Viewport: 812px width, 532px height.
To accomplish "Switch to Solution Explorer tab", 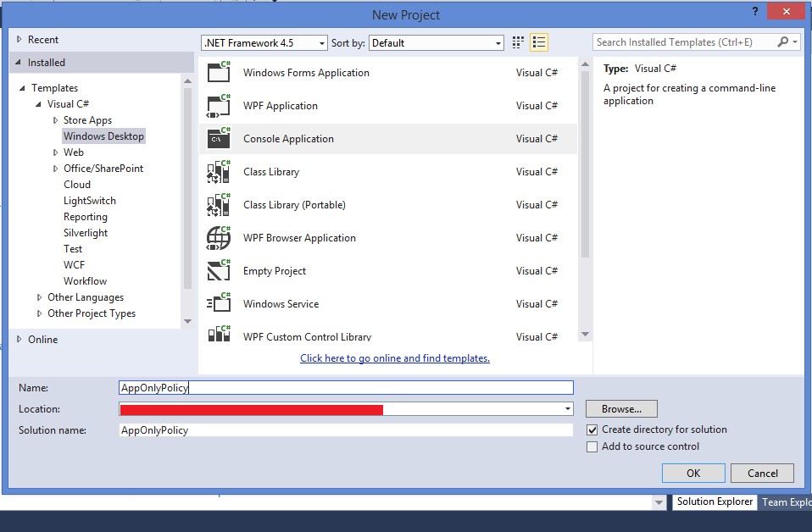I will point(715,502).
